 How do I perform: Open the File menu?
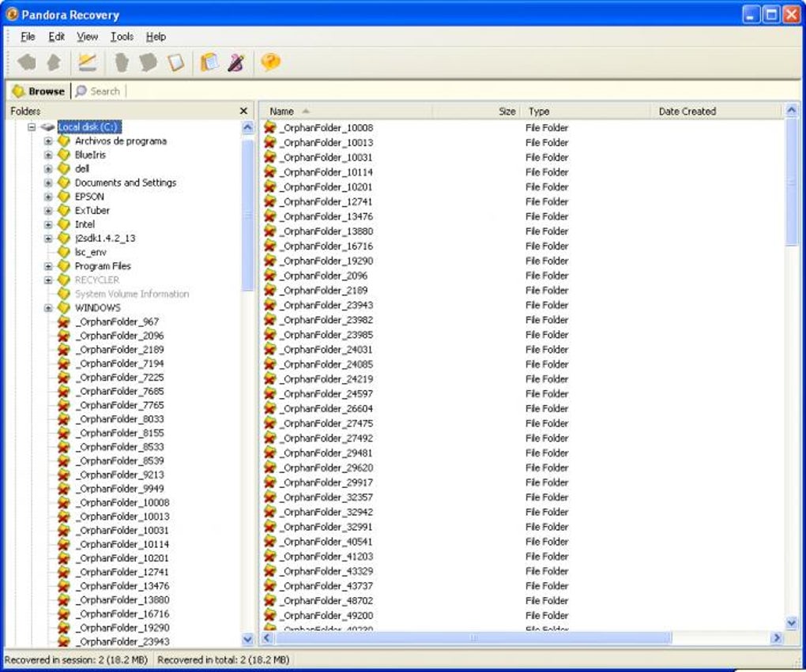point(28,36)
